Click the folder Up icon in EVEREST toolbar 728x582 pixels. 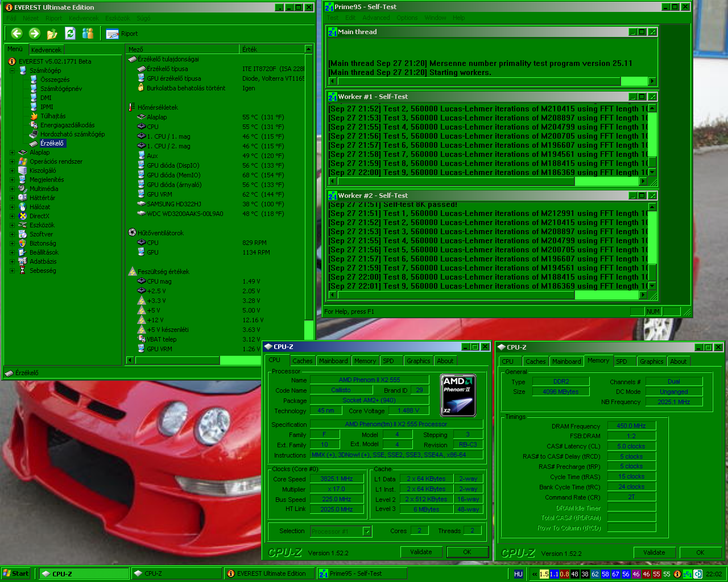tap(52, 34)
